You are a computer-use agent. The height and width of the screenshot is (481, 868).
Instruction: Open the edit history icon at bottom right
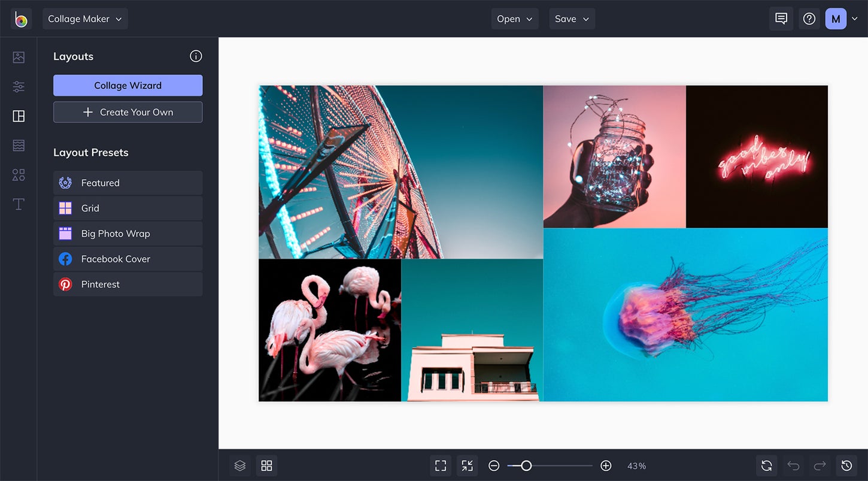point(846,465)
